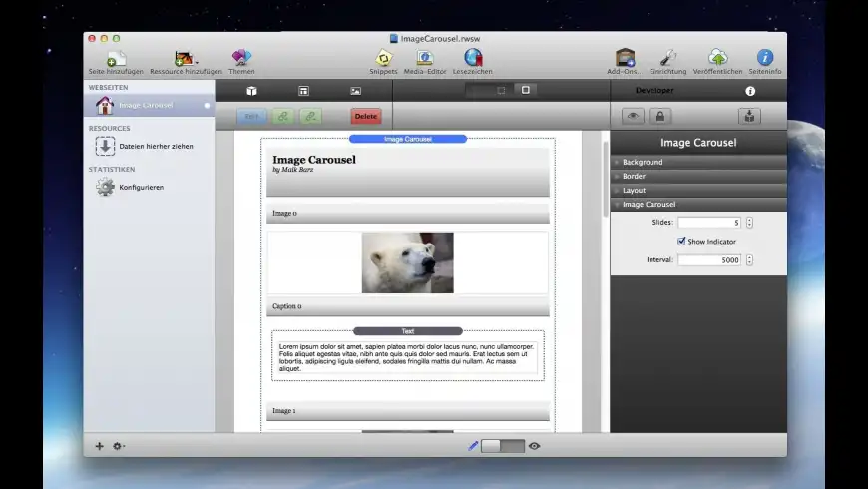This screenshot has height=489, width=868.
Task: Click the preview eye icon at the bottom
Action: pos(534,446)
